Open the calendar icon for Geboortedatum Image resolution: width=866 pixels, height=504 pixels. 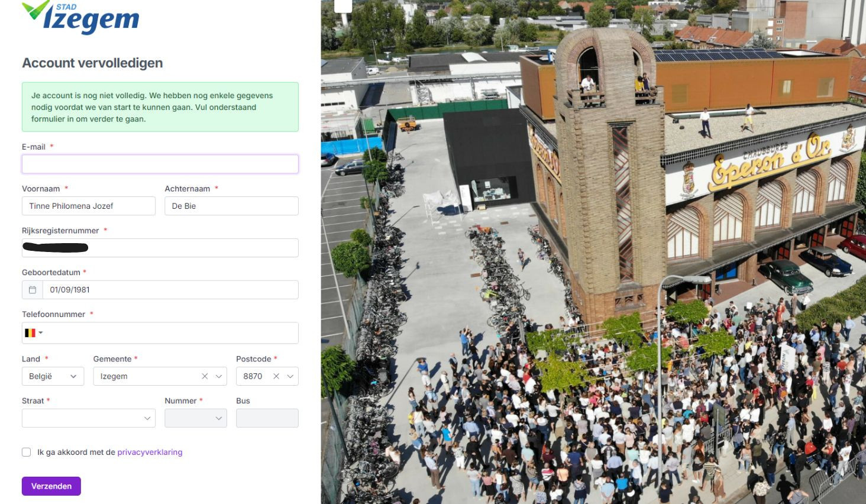(33, 290)
